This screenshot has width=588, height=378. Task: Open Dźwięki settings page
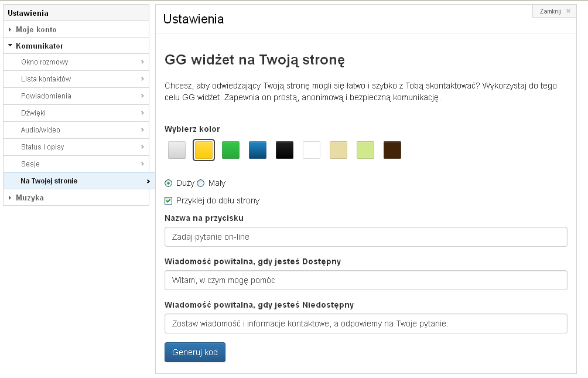pyautogui.click(x=76, y=113)
